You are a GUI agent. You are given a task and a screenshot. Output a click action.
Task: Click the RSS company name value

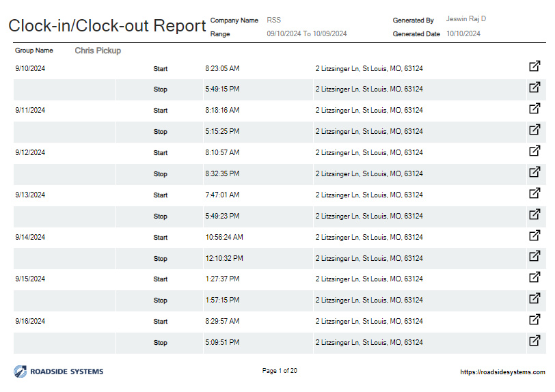(273, 20)
